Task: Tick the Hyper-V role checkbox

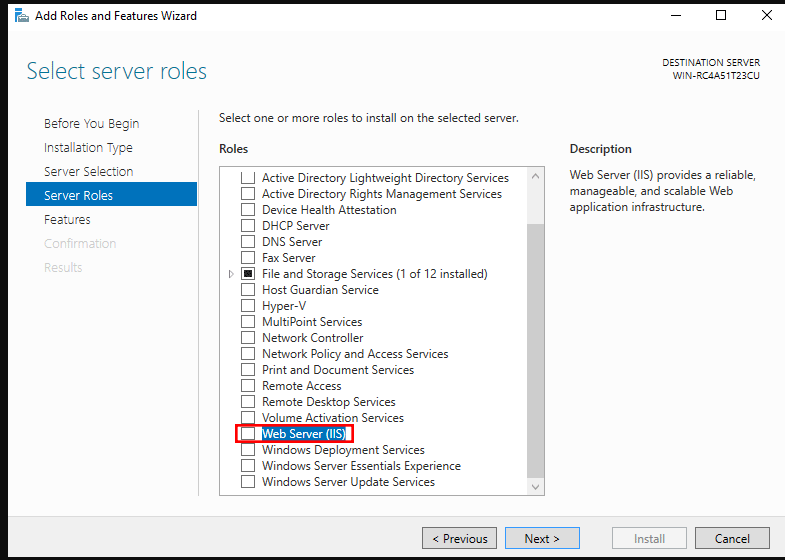Action: coord(248,305)
